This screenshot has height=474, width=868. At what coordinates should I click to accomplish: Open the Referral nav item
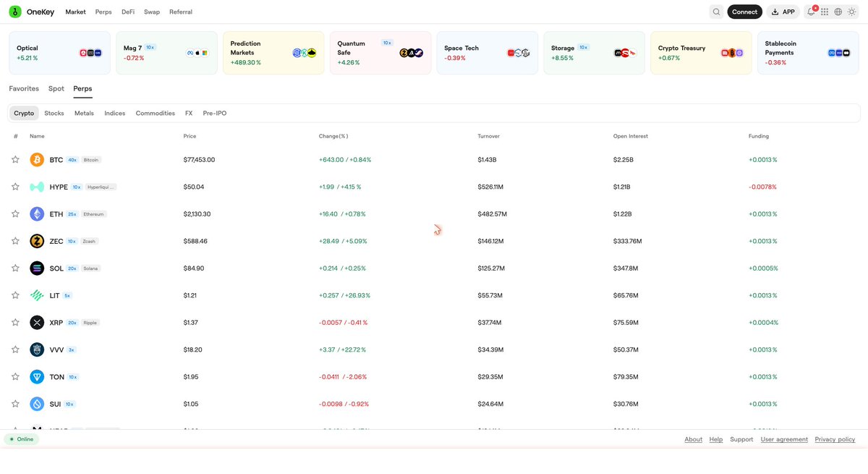coord(181,12)
